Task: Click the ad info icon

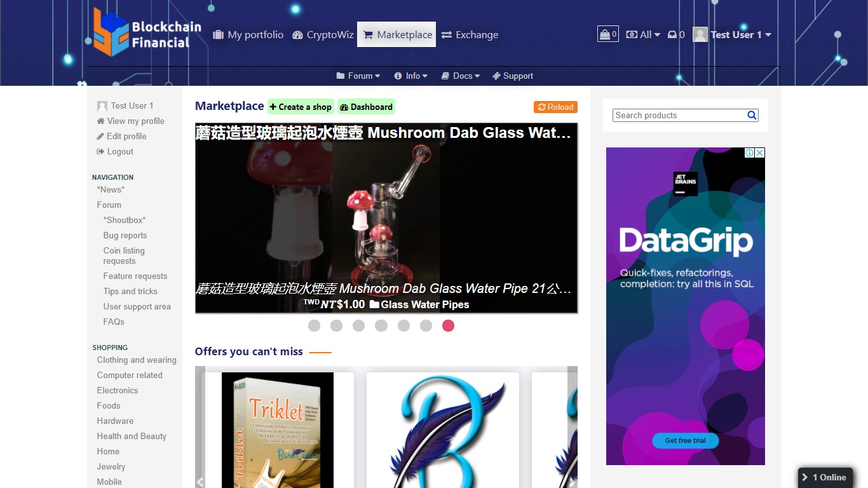Action: tap(749, 153)
